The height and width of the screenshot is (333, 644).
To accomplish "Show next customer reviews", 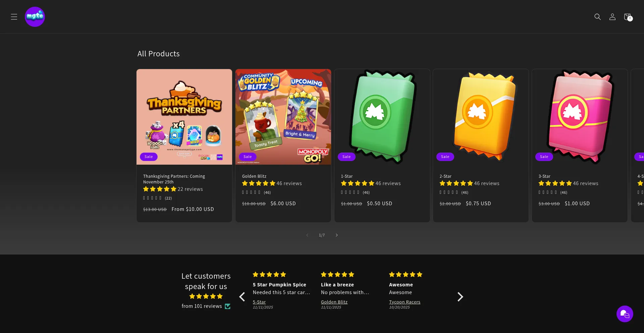I will (460, 297).
